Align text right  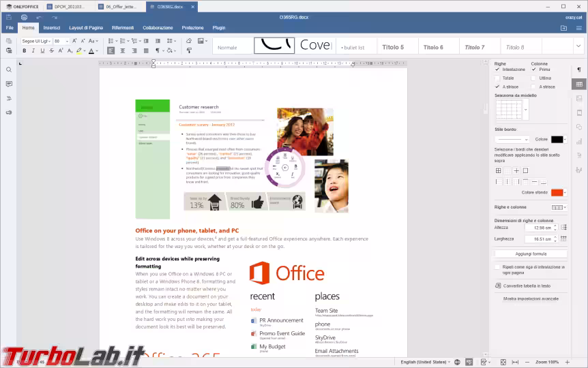pyautogui.click(x=134, y=50)
